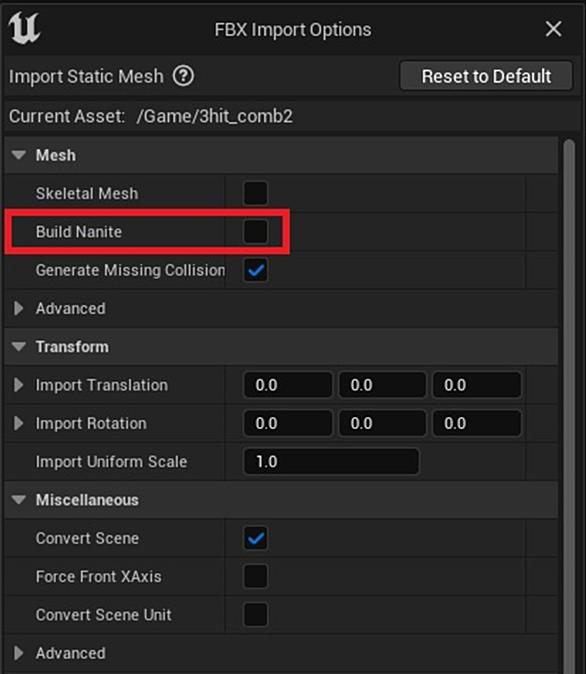Click Reset to Default button

pos(486,76)
